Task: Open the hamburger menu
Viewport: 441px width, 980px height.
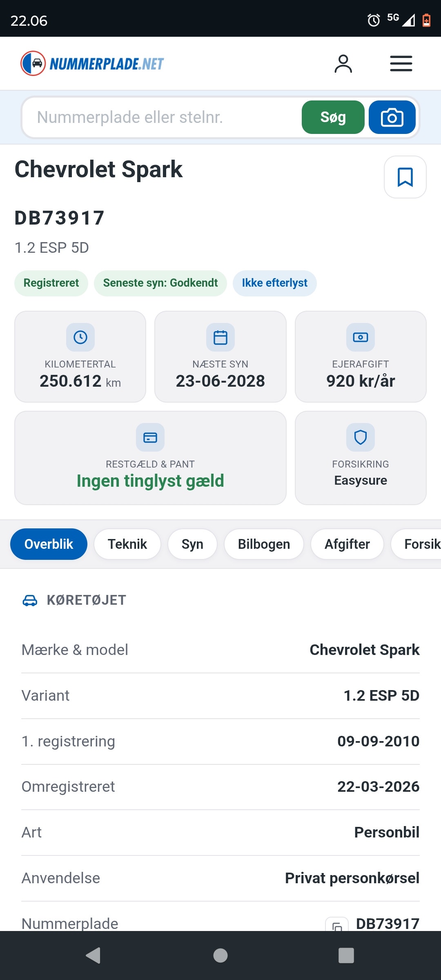Action: [x=401, y=64]
